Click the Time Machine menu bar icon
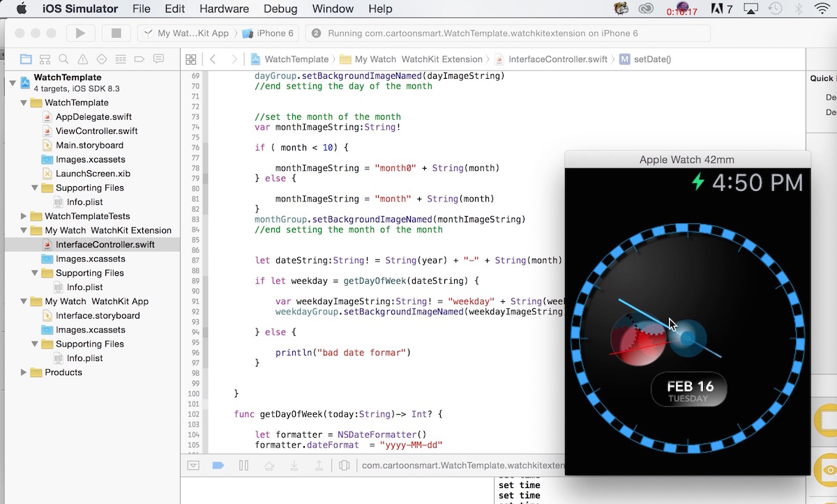 774,8
